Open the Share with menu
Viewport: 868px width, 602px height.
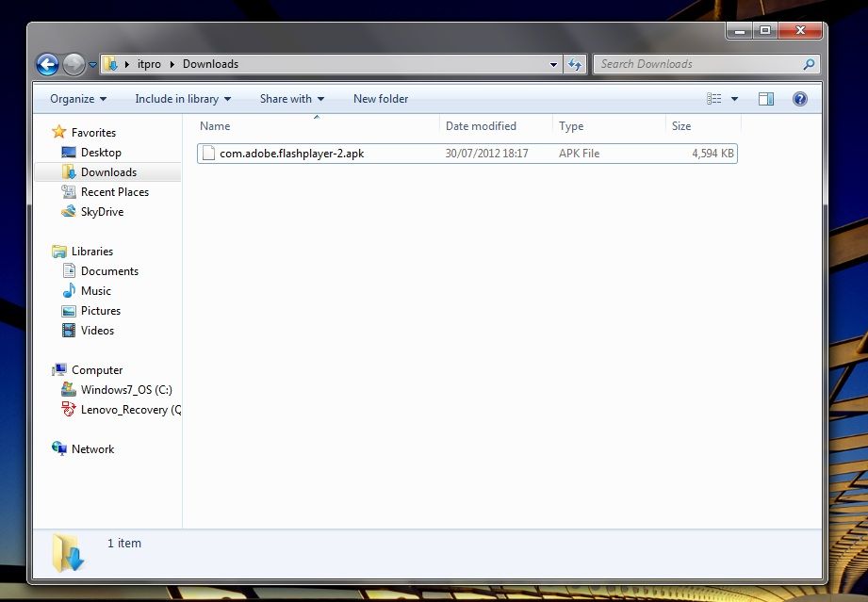292,99
